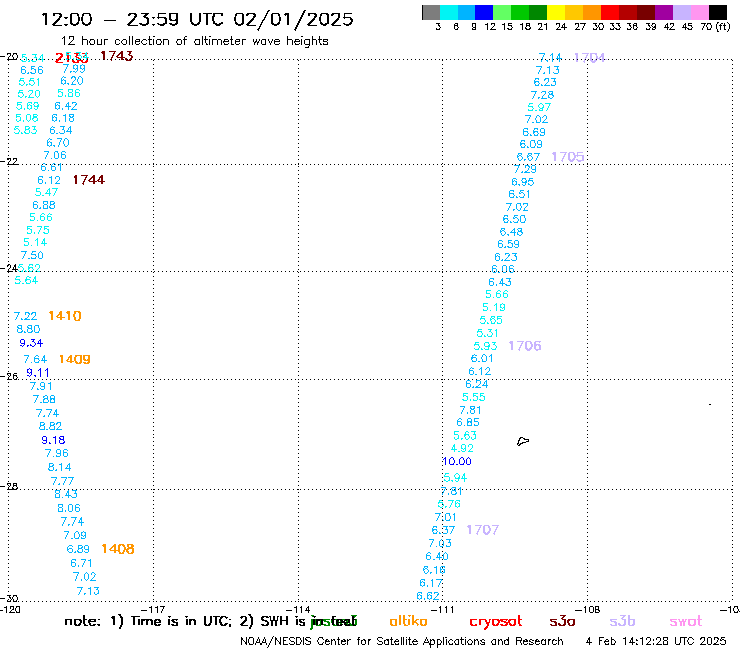Click the 's3b' satellite legend label
This screenshot has width=740, height=650.
[622, 621]
